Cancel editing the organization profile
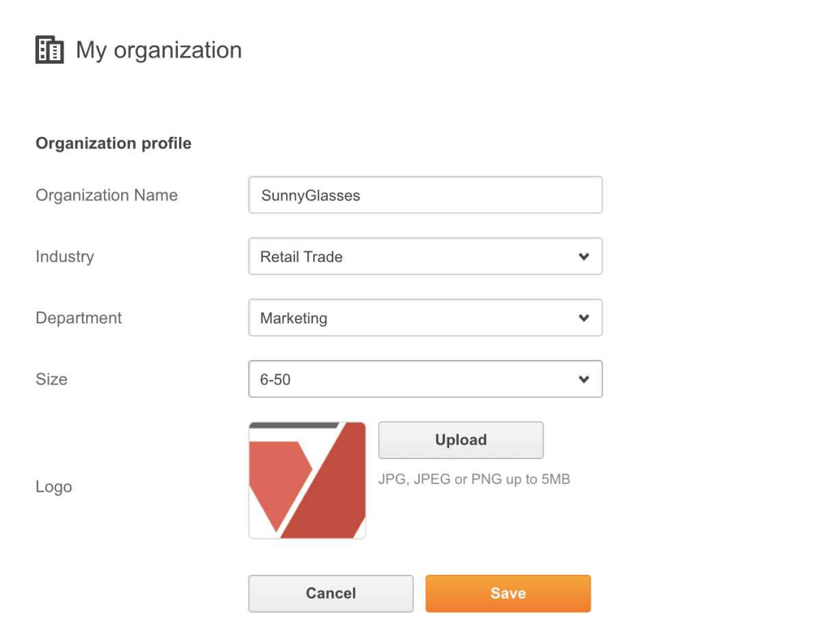The width and height of the screenshot is (840, 635). [x=330, y=593]
